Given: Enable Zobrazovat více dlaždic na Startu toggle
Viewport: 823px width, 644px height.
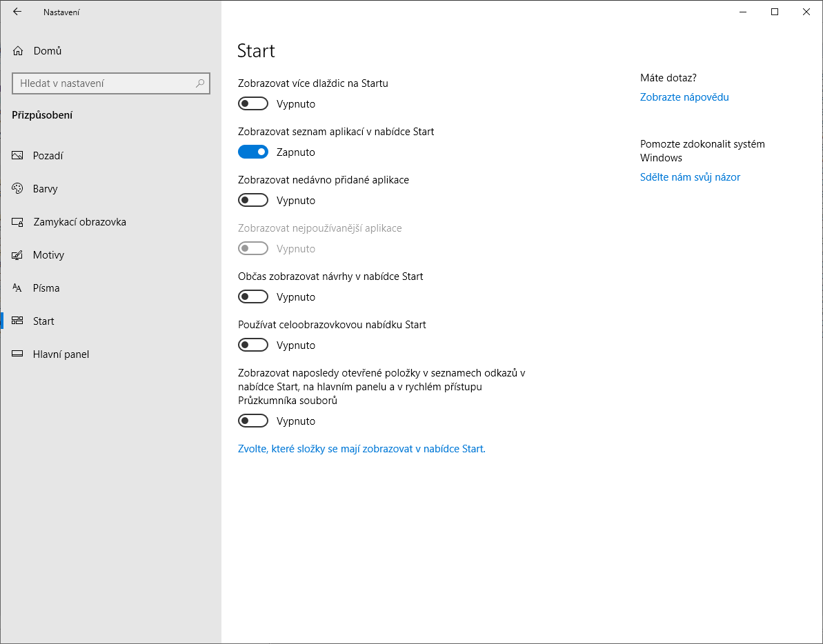Looking at the screenshot, I should tap(253, 104).
